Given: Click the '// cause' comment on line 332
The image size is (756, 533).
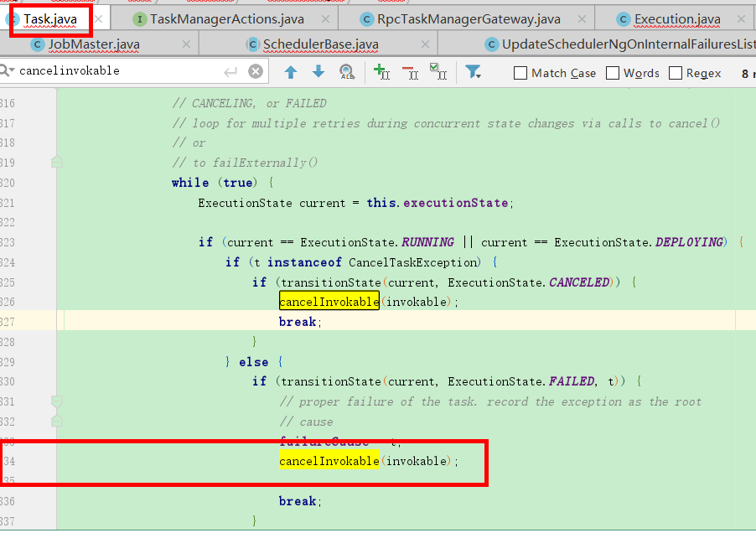Looking at the screenshot, I should click(306, 422).
